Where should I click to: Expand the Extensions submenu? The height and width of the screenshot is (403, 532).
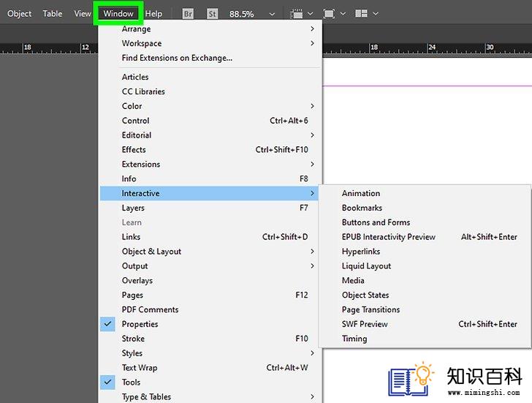[209, 165]
